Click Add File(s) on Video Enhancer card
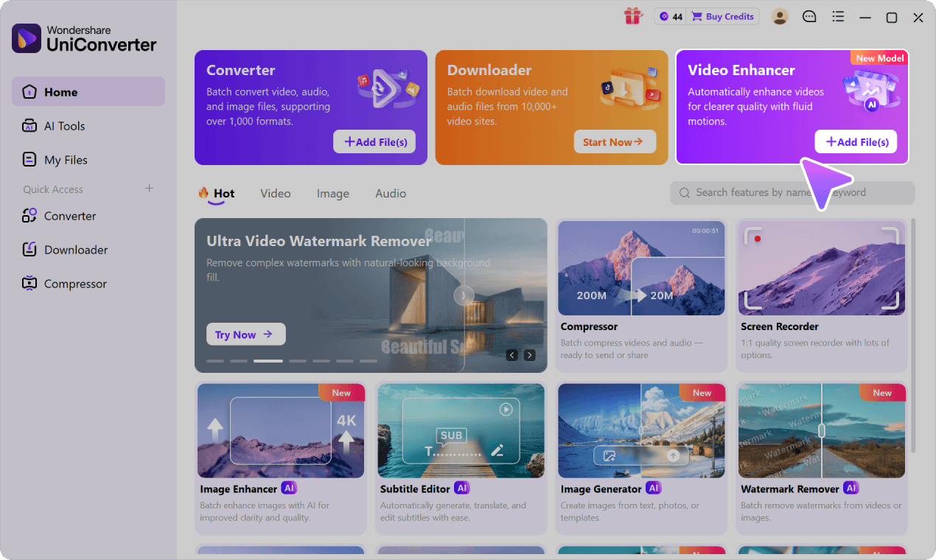The width and height of the screenshot is (936, 560). [856, 141]
